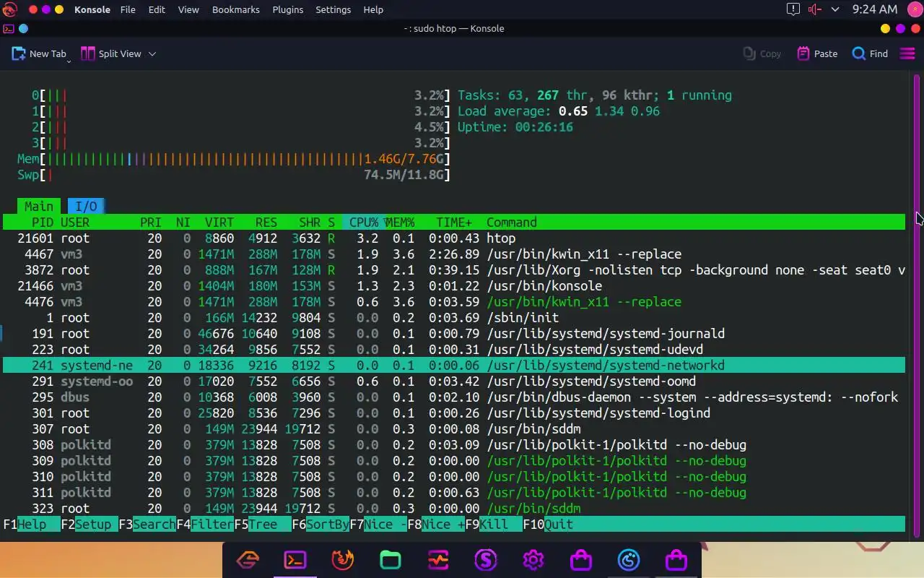Open the file manager from dock
924x578 pixels.
[x=391, y=560]
